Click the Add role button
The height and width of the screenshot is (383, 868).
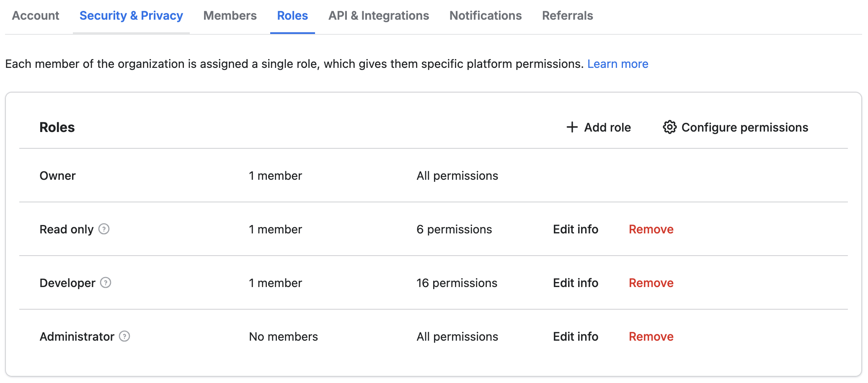598,127
